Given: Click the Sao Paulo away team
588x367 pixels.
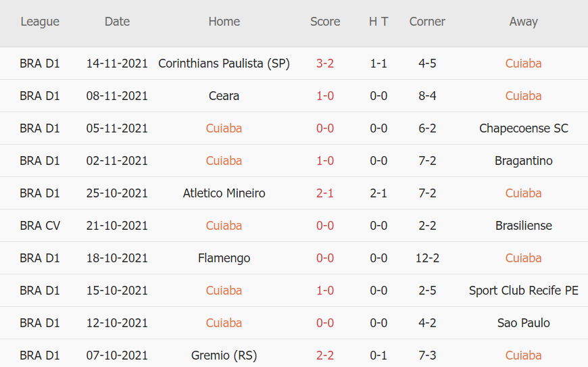Looking at the screenshot, I should (523, 323).
